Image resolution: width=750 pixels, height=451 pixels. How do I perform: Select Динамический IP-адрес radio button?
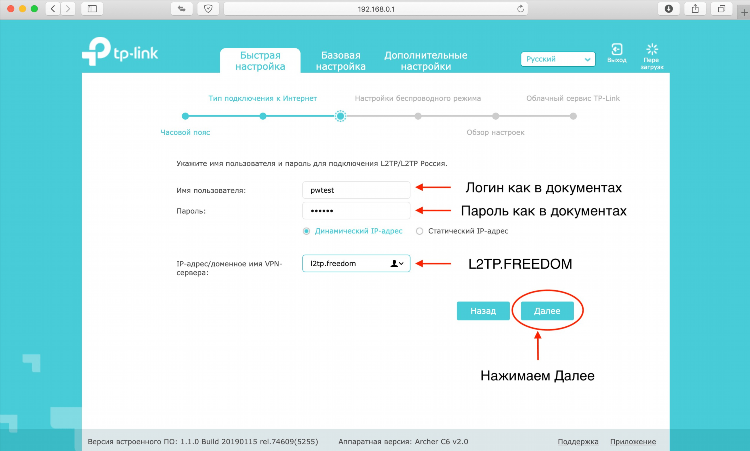[306, 231]
